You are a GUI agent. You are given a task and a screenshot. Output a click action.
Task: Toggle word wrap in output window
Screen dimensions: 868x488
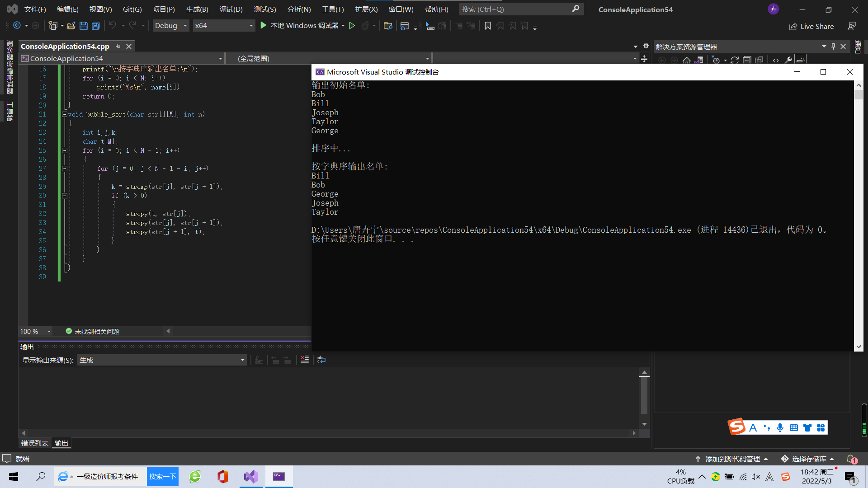(x=321, y=360)
